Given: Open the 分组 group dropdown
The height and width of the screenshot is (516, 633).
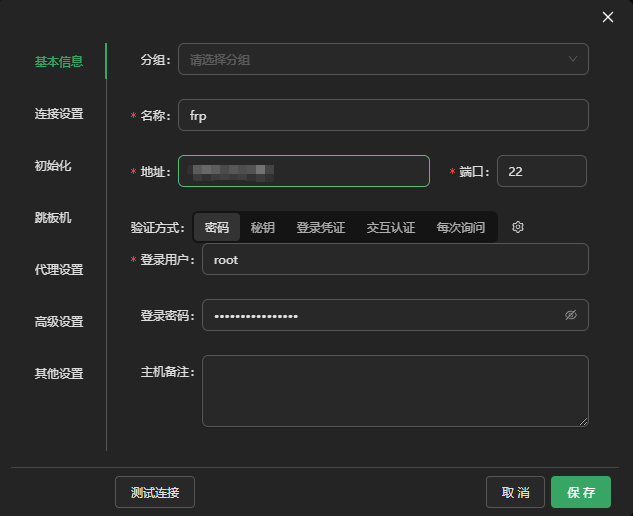Looking at the screenshot, I should point(383,59).
